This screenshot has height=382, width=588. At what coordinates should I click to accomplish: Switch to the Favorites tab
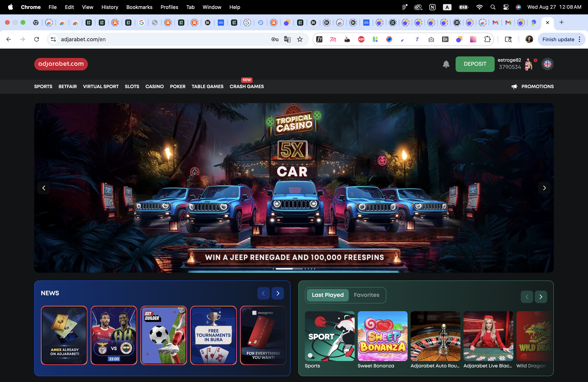click(366, 295)
